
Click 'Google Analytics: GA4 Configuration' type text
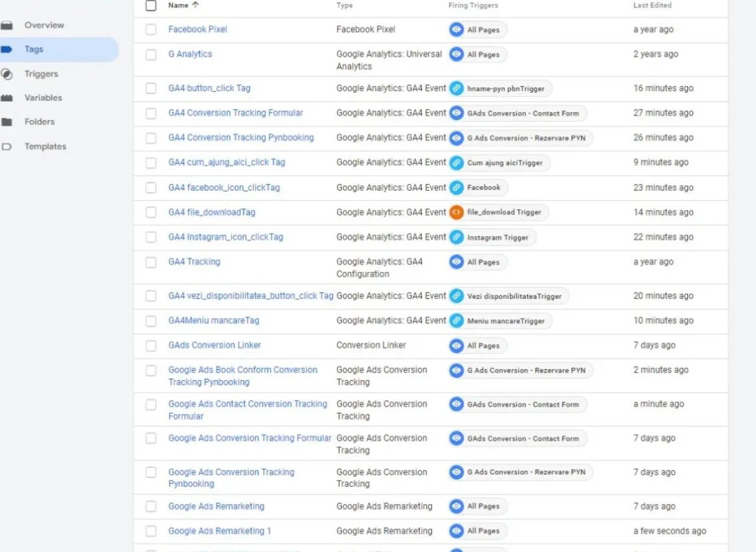(380, 268)
